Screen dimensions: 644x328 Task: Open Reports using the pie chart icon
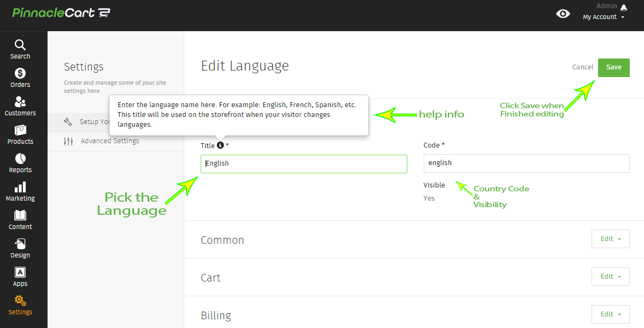pos(20,159)
